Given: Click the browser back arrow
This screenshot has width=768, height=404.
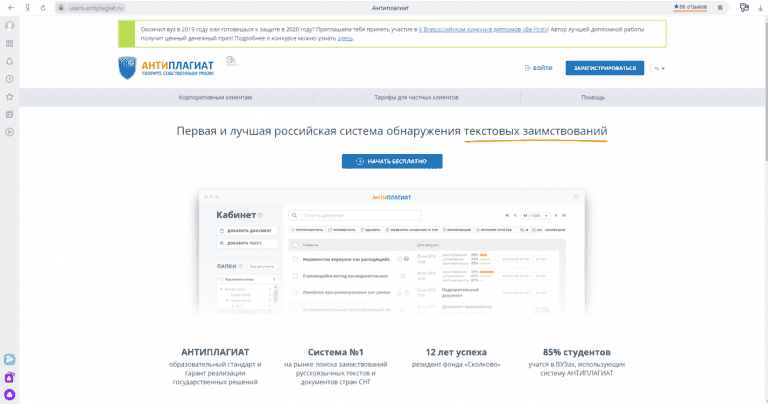Looking at the screenshot, I should point(9,7).
